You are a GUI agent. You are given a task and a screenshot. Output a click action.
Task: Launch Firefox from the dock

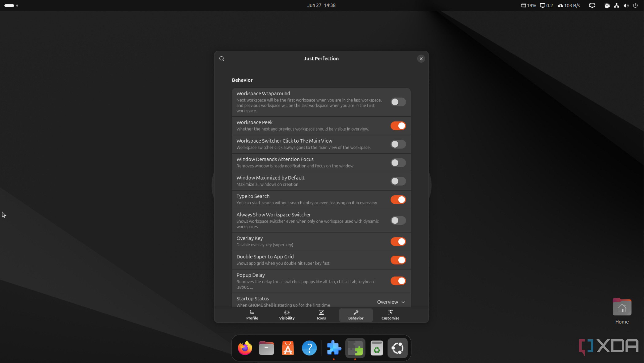245,348
